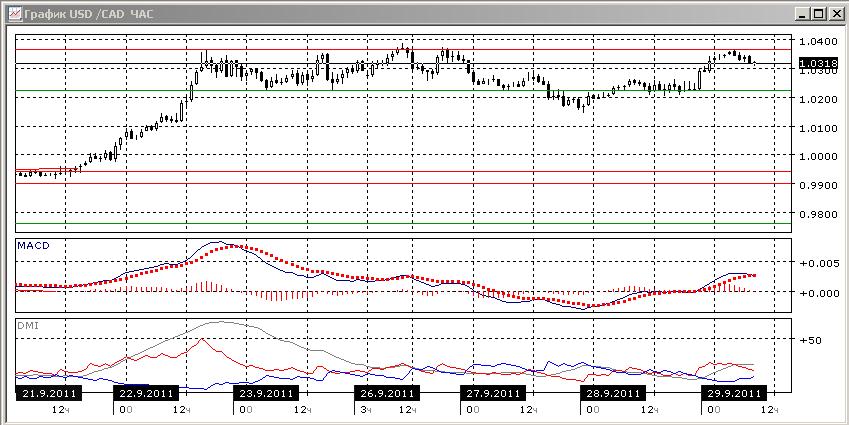Click the 1.0400 price axis label
Screen dimensions: 849x425
pyautogui.click(x=818, y=41)
